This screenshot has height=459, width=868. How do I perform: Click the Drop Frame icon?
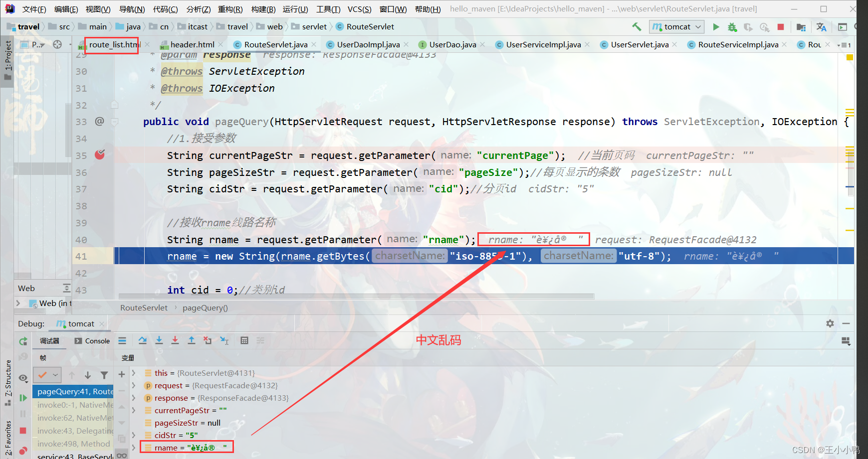208,341
